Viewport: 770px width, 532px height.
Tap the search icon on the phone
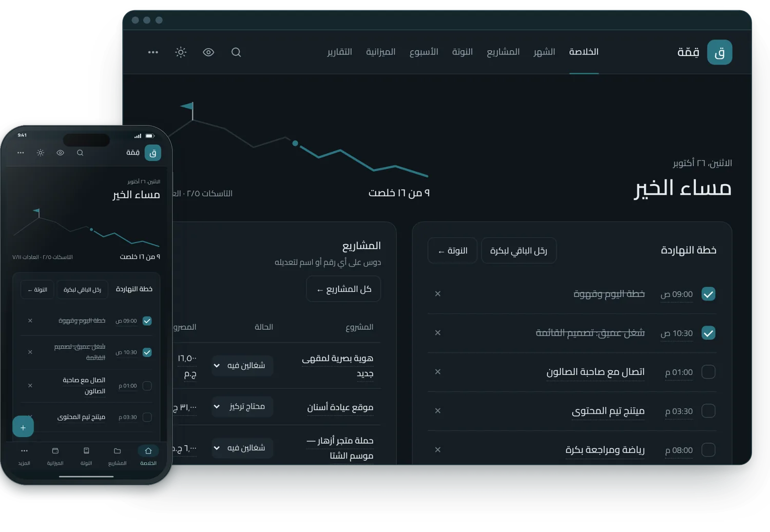pyautogui.click(x=80, y=153)
